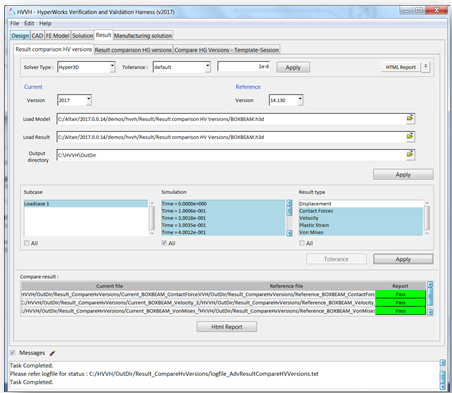Click the tolerance value field 1e-6
The image size is (452, 393).
(x=244, y=67)
